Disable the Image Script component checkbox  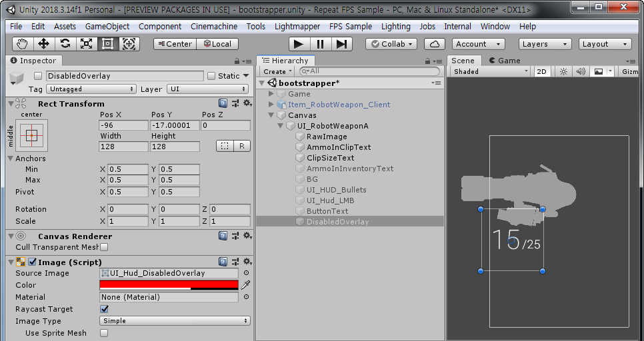pos(33,262)
